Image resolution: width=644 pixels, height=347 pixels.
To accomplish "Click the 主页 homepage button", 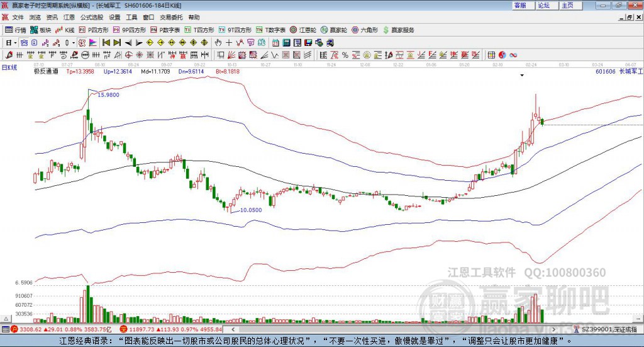I will click(571, 5).
